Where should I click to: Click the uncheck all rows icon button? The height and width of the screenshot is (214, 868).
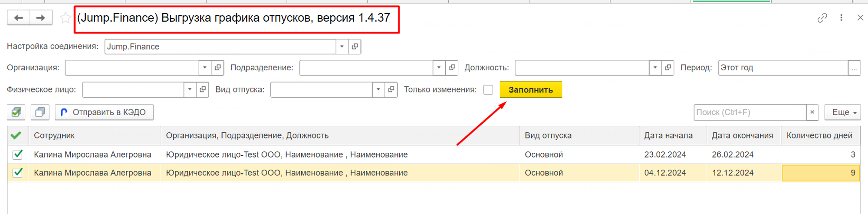[x=39, y=112]
